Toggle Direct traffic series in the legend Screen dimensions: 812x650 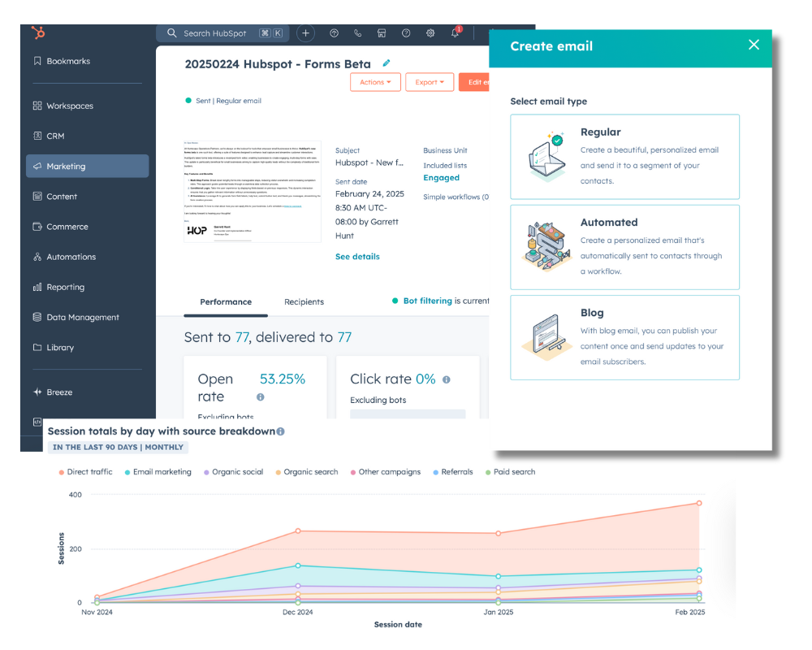point(85,472)
